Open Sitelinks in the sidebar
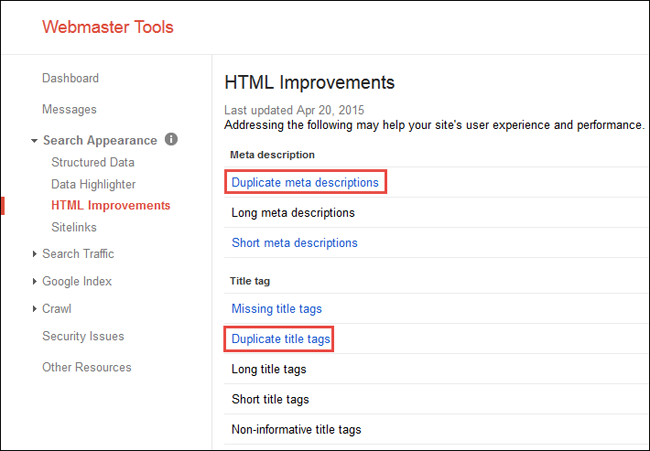650x451 pixels. (x=74, y=227)
